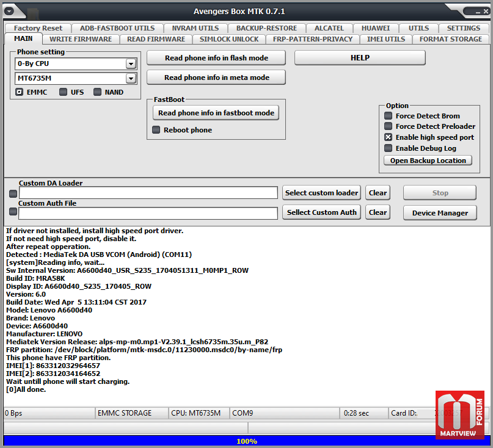Screen dimensions: 493x448
Task: Click the Build ID: MRA58K line
Action: pyautogui.click(x=35, y=278)
